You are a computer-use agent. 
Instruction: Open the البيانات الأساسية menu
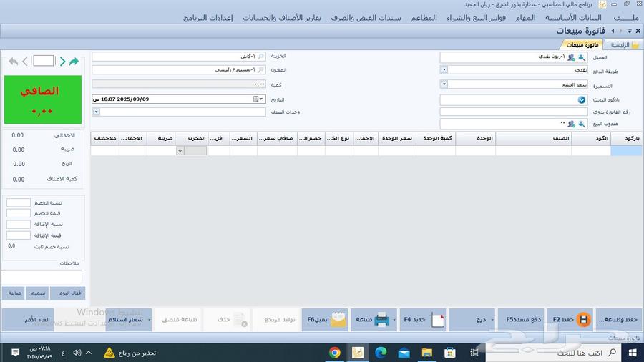[573, 18]
